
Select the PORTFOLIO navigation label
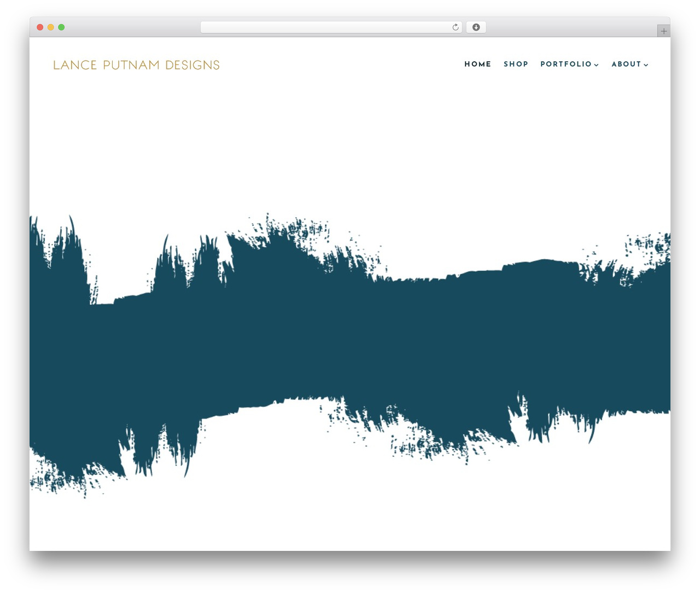pos(566,64)
